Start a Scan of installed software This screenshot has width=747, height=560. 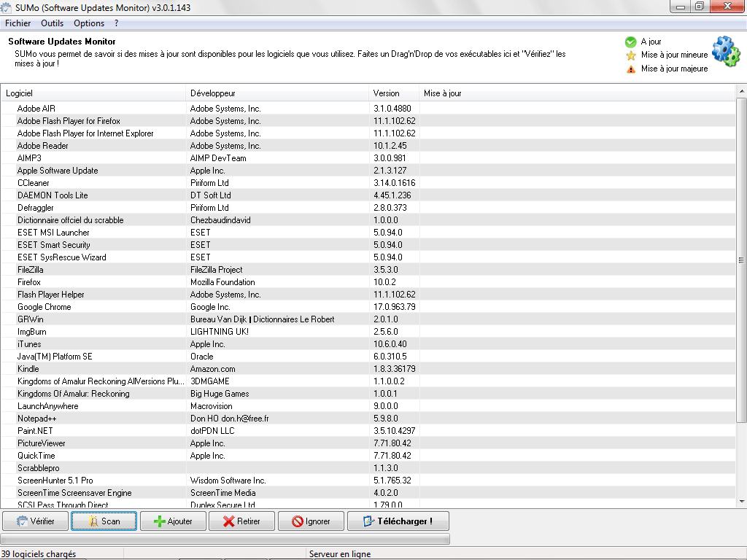[104, 521]
